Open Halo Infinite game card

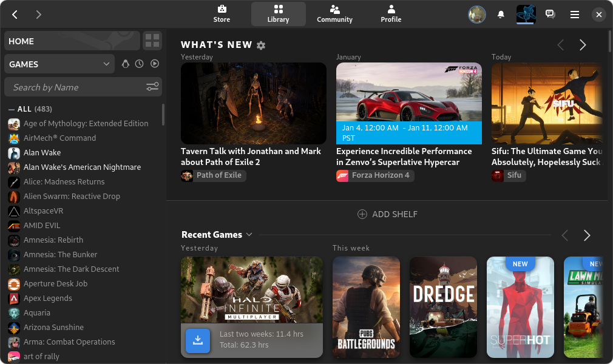252,307
